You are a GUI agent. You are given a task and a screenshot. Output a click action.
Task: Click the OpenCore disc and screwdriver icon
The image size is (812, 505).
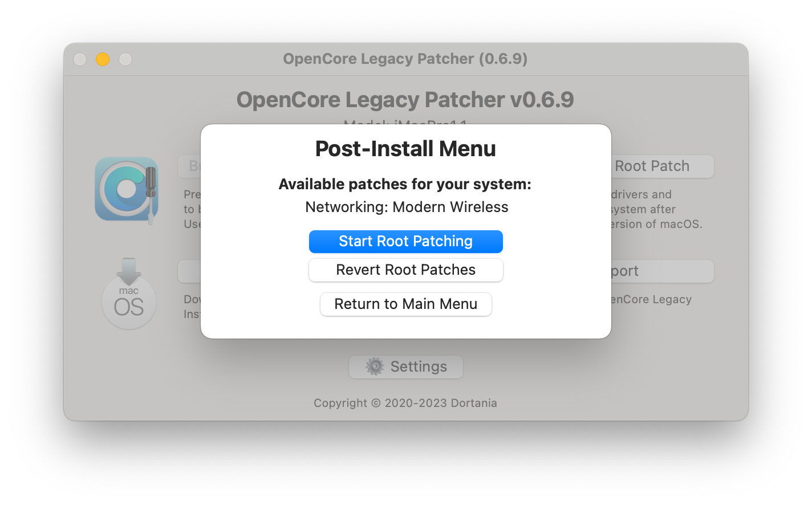click(127, 190)
